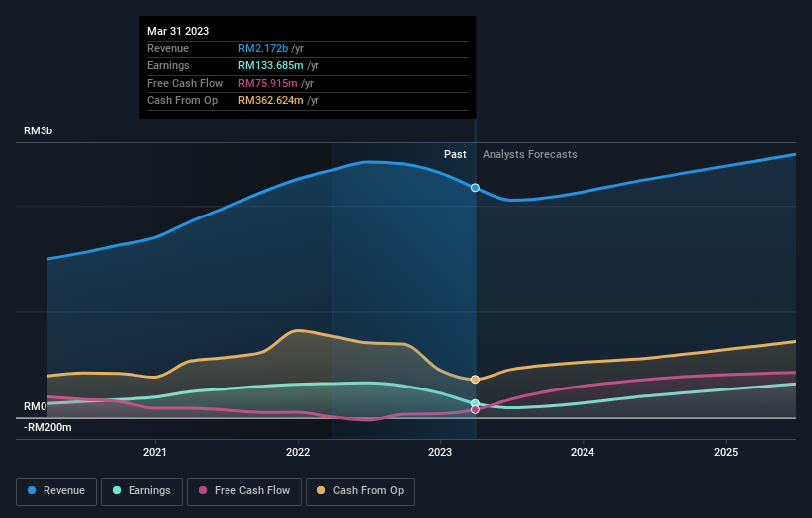Click the 2025 x-axis label

(x=726, y=453)
